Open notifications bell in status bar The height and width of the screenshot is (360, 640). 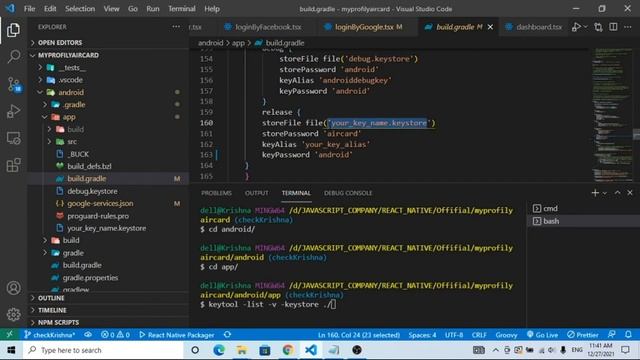coord(628,335)
